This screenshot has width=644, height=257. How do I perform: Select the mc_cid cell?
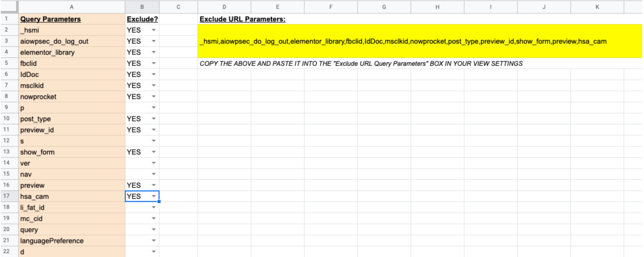tap(72, 218)
